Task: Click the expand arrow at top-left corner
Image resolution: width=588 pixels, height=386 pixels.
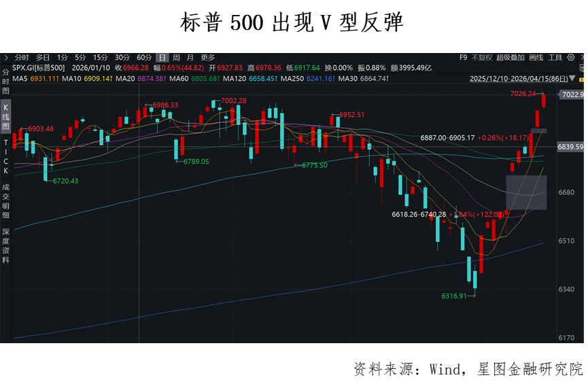Action: pyautogui.click(x=5, y=57)
